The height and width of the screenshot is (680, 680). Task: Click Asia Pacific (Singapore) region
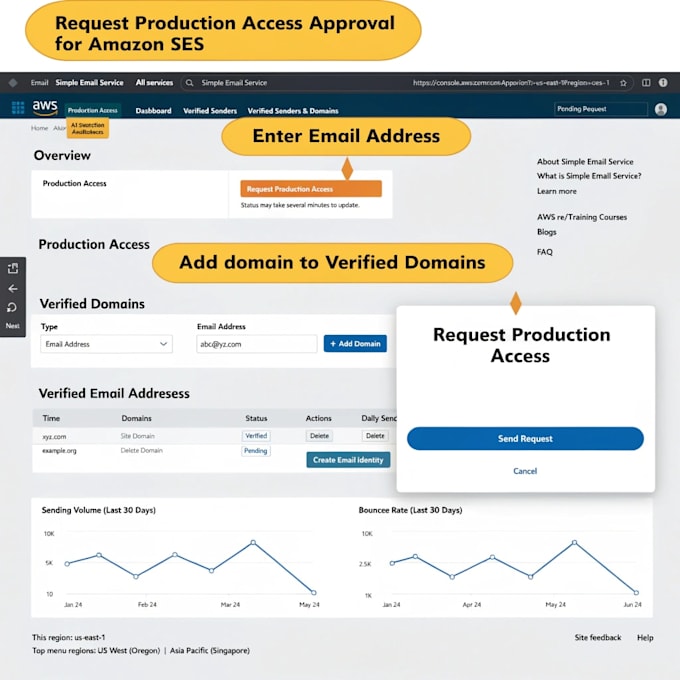click(x=210, y=651)
